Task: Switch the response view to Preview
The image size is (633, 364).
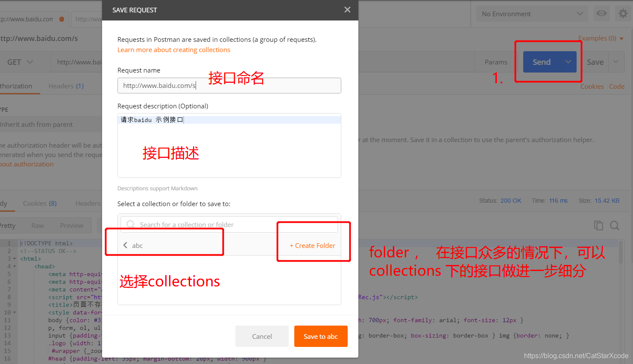Action: [x=72, y=226]
